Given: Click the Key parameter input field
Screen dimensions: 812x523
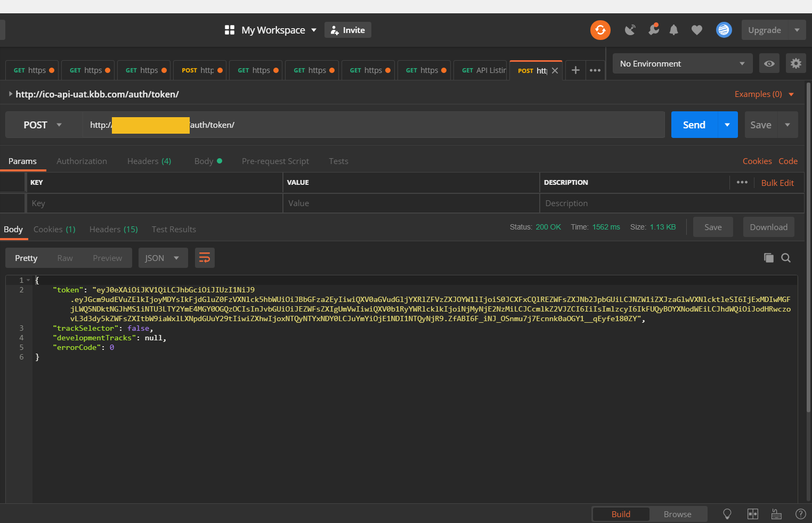Looking at the screenshot, I should pyautogui.click(x=155, y=203).
